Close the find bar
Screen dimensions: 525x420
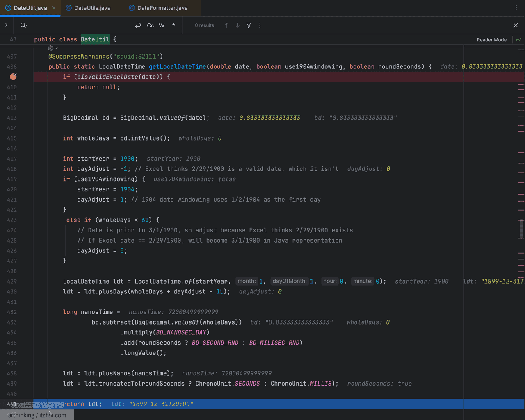point(516,25)
